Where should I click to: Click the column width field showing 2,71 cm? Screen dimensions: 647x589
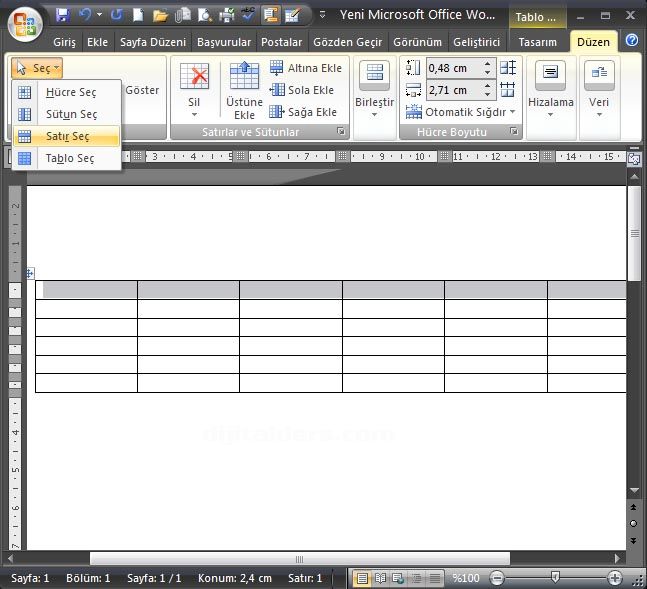point(453,90)
